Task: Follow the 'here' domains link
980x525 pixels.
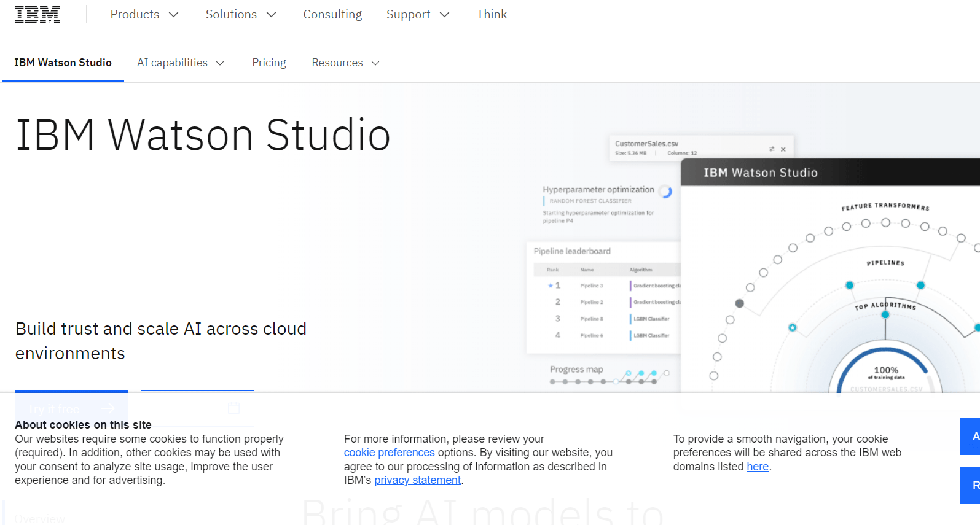Action: click(x=758, y=467)
